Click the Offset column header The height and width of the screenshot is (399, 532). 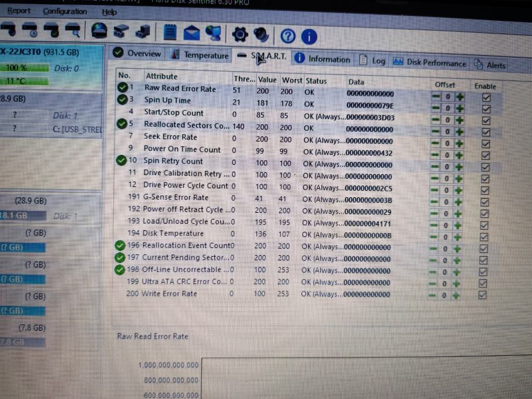click(445, 85)
